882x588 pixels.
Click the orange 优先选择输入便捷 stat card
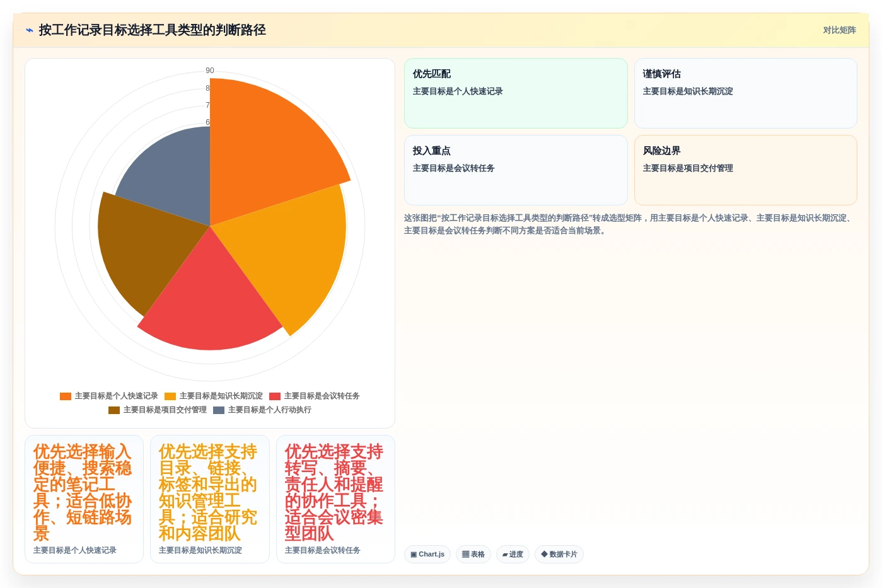click(x=84, y=499)
